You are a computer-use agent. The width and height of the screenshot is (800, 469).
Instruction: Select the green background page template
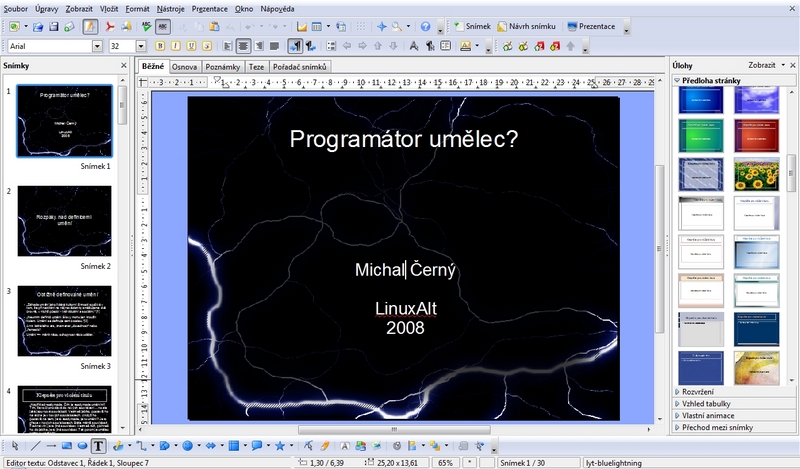pos(701,135)
